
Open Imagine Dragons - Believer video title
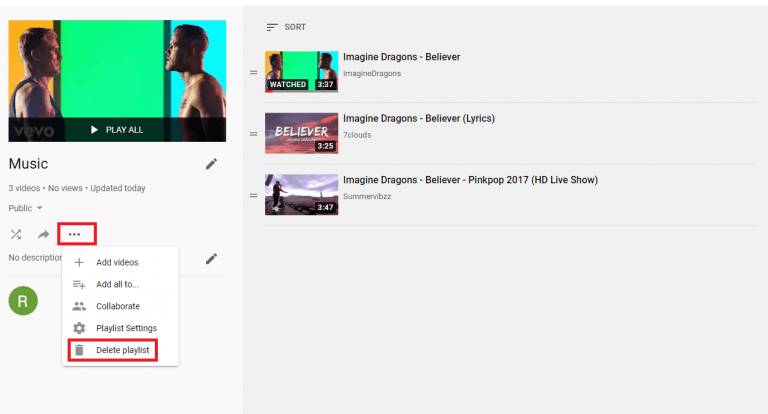[401, 57]
